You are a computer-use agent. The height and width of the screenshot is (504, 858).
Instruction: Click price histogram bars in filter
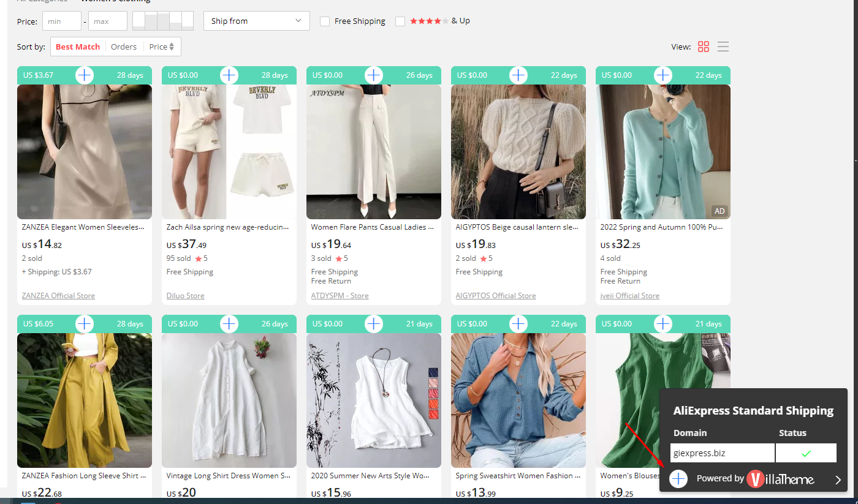point(163,21)
